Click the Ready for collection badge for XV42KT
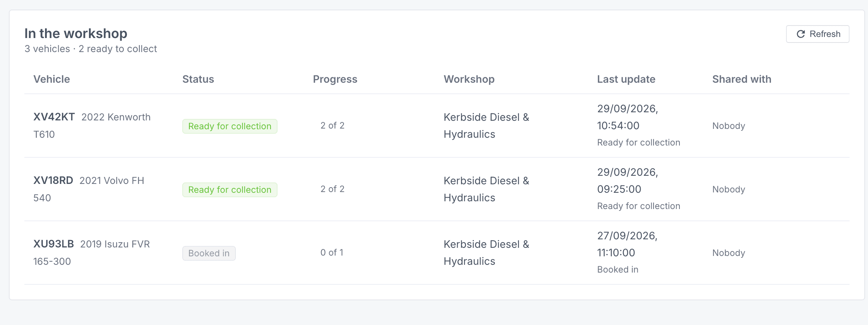The width and height of the screenshot is (868, 325). click(x=230, y=126)
